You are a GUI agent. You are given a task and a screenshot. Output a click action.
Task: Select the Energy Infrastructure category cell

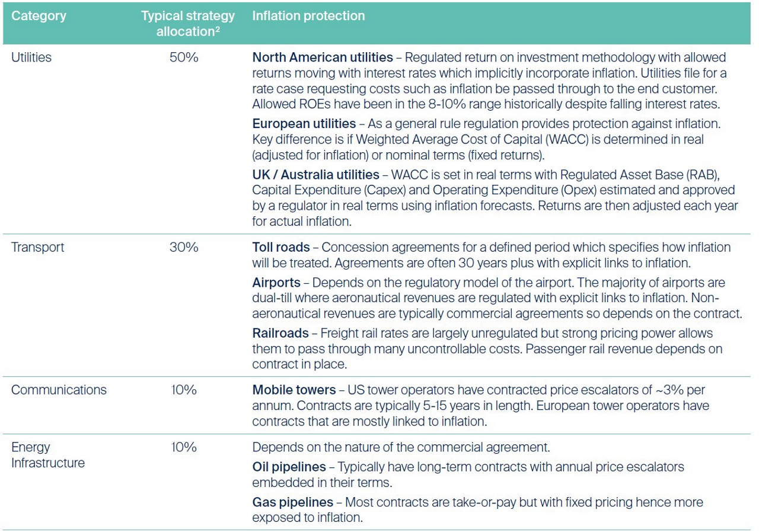point(47,455)
